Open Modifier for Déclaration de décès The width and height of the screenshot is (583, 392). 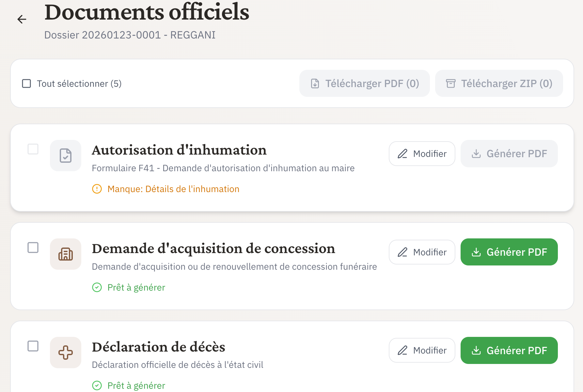422,350
